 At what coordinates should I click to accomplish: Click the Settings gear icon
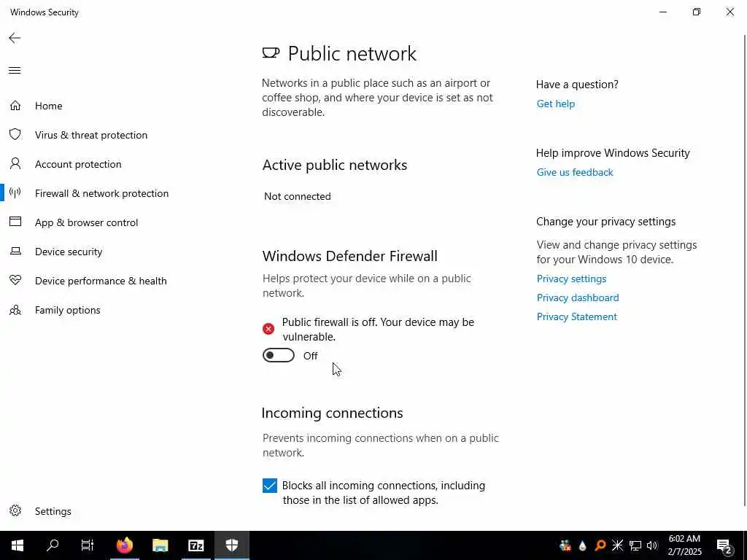tap(15, 510)
